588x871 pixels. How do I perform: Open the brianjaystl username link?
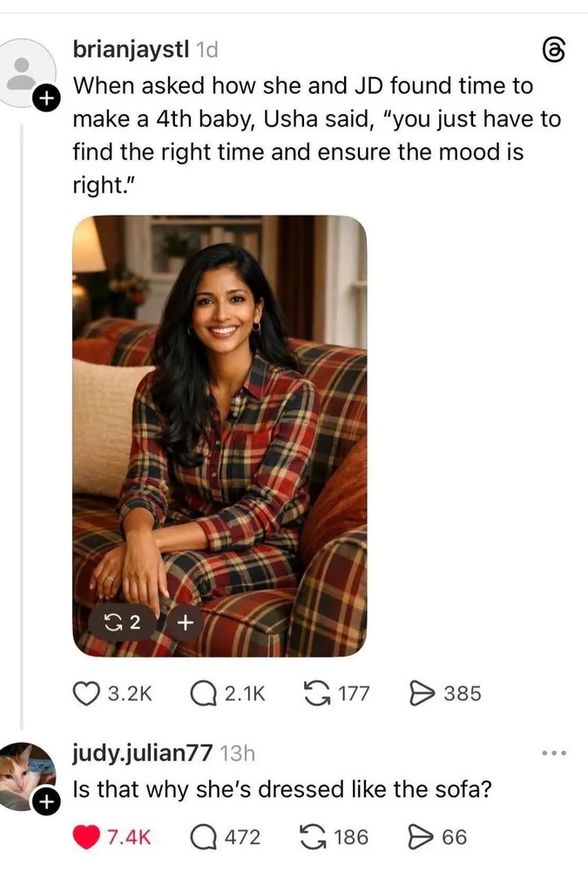tap(132, 50)
